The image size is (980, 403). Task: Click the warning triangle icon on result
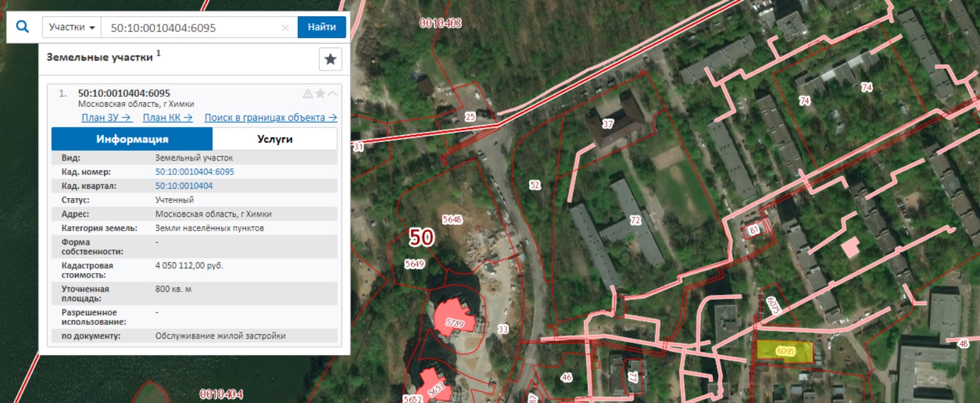307,94
